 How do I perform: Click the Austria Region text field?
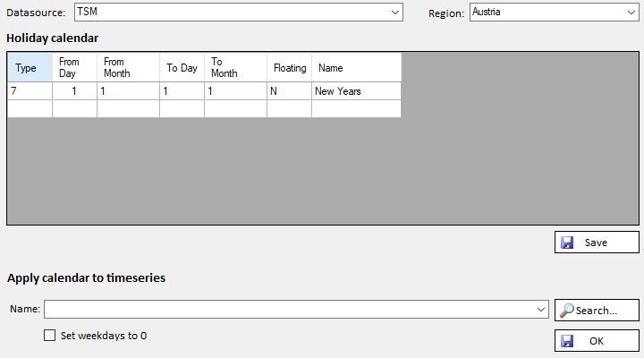(x=546, y=13)
